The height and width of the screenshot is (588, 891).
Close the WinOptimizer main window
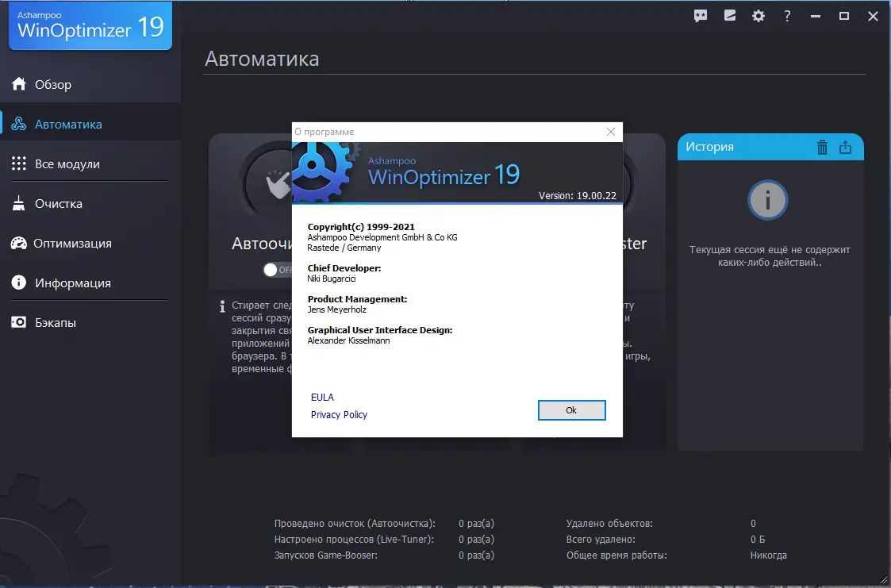tap(873, 16)
